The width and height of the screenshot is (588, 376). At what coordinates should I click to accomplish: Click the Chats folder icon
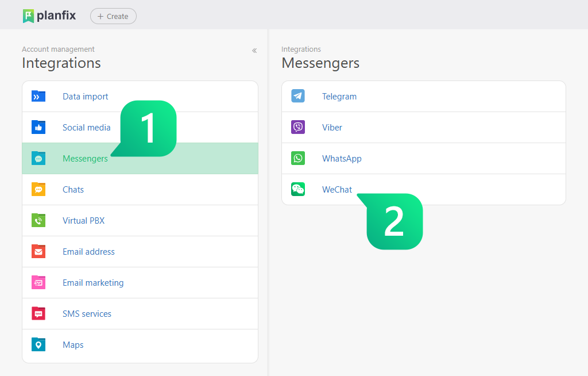(x=38, y=190)
